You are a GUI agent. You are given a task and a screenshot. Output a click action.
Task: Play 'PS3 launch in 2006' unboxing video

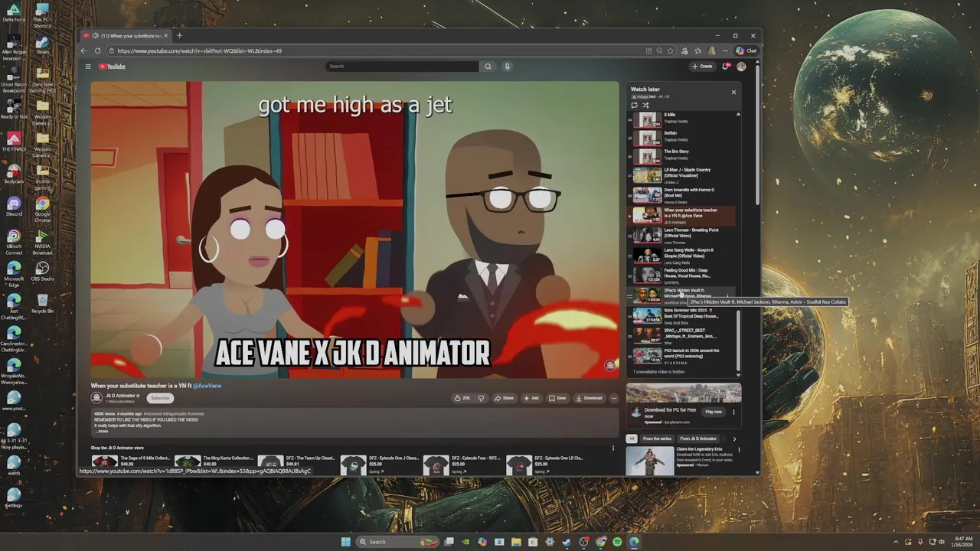click(x=683, y=356)
